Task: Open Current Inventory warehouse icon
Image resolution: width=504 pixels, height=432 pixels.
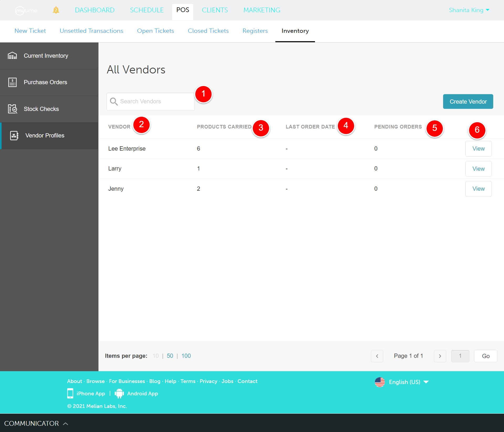Action: tap(12, 56)
